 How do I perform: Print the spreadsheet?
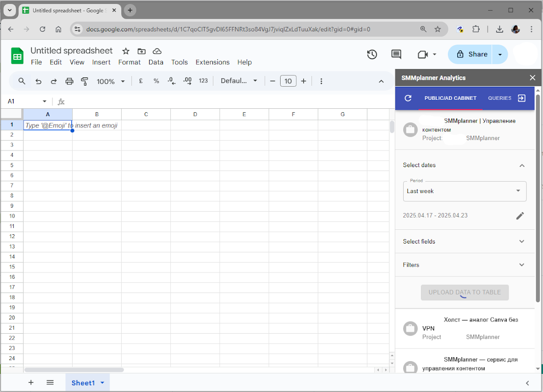69,81
